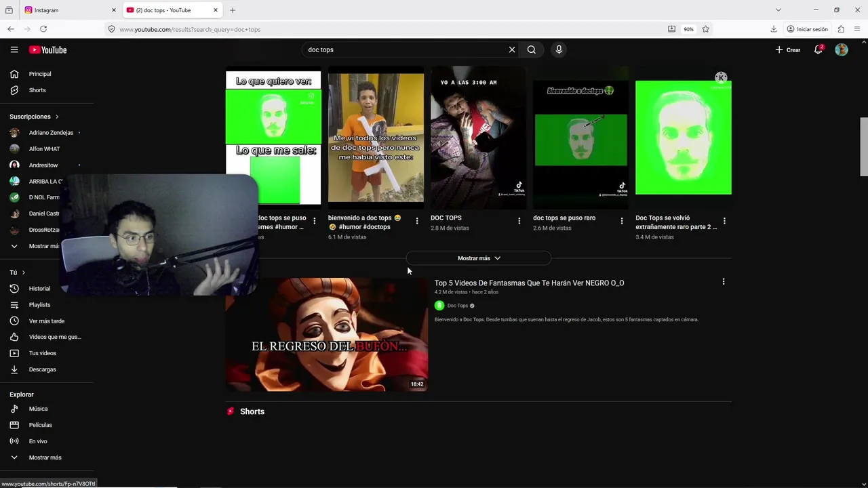Open Alfon WHAT channel subscription
868x488 pixels.
(x=45, y=149)
